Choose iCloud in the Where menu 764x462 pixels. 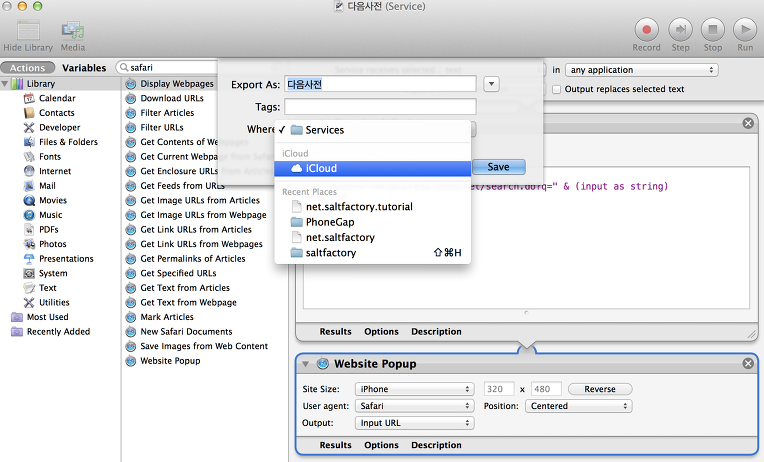[373, 169]
